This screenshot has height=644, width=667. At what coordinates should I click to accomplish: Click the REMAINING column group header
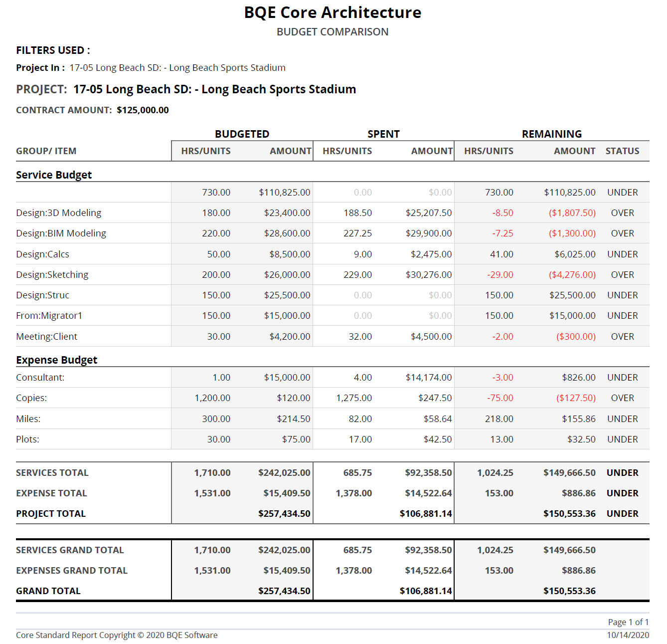tap(551, 134)
